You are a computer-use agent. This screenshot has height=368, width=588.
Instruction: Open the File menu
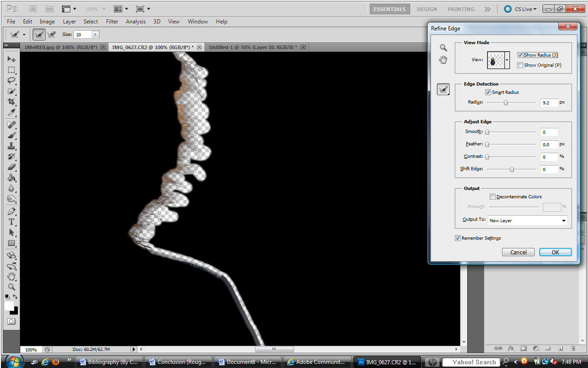point(11,21)
